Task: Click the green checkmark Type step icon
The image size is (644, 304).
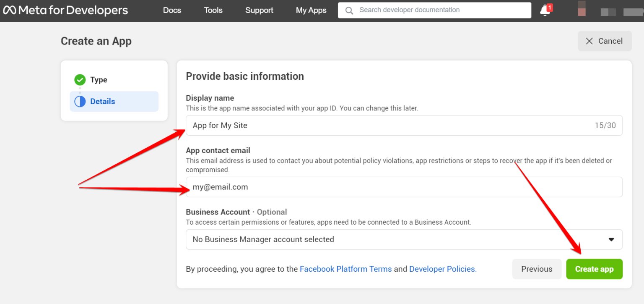Action: (x=80, y=80)
